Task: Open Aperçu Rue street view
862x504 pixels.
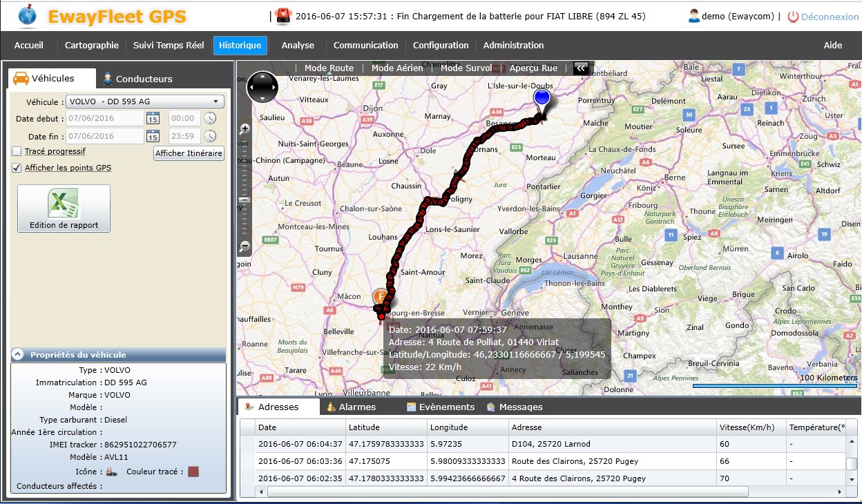Action: (x=533, y=68)
